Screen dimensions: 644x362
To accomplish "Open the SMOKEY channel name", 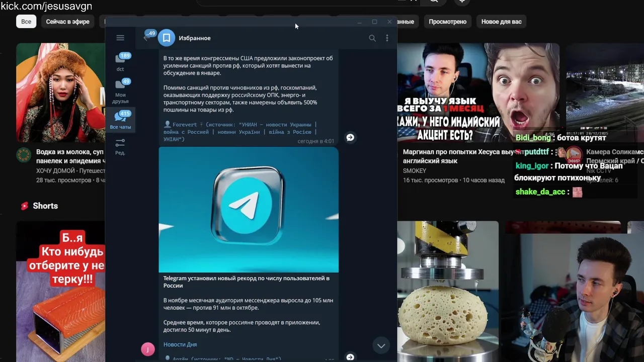I will (415, 171).
